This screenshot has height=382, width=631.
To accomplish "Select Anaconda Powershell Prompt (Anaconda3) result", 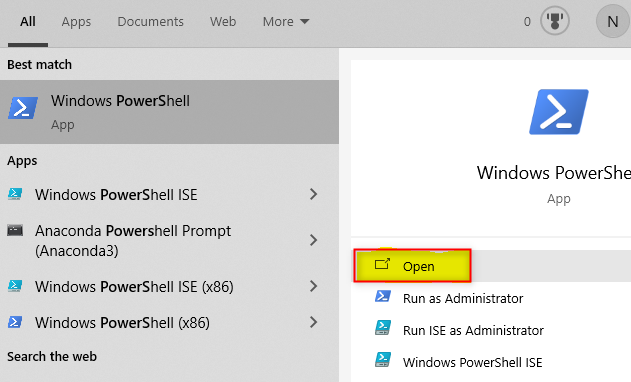I will (x=169, y=240).
